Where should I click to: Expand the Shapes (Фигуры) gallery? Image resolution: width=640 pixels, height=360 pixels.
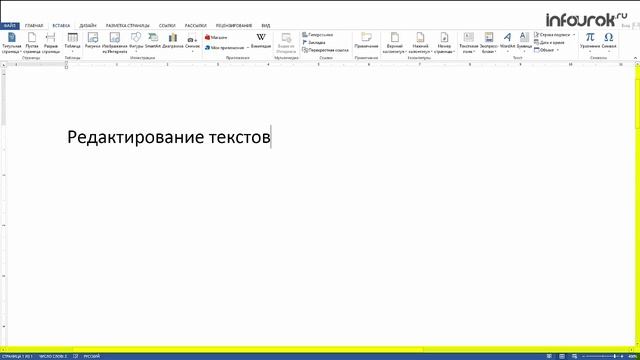pyautogui.click(x=136, y=43)
